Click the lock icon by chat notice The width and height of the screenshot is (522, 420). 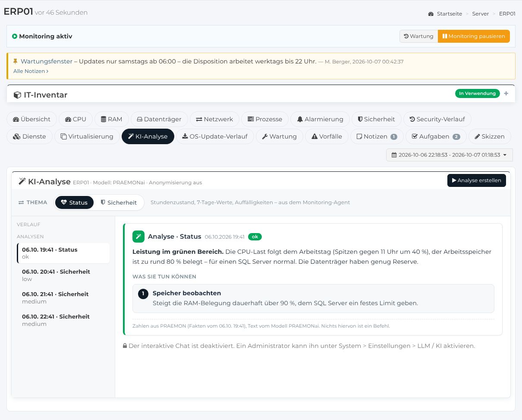pyautogui.click(x=125, y=346)
